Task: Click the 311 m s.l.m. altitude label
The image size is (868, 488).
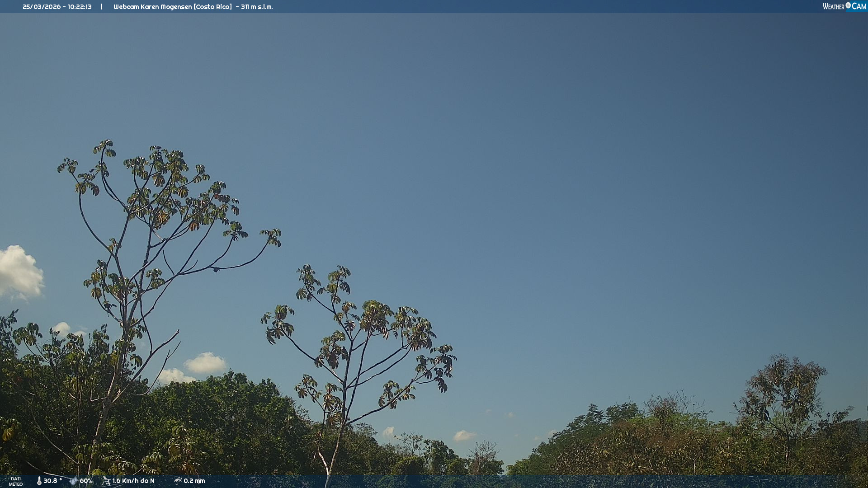Action: click(257, 7)
